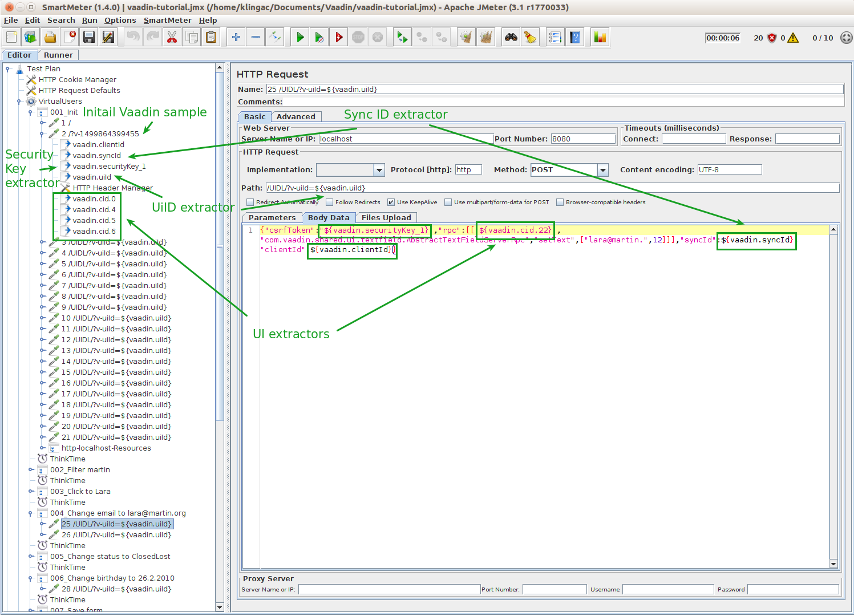Image resolution: width=854 pixels, height=616 pixels.
Task: Collapse the Test Plan root node
Action: 7,68
